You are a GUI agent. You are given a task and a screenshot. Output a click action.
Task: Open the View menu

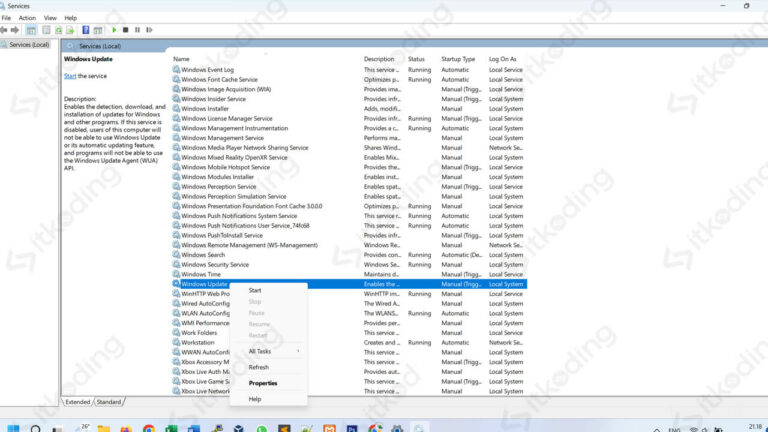50,18
